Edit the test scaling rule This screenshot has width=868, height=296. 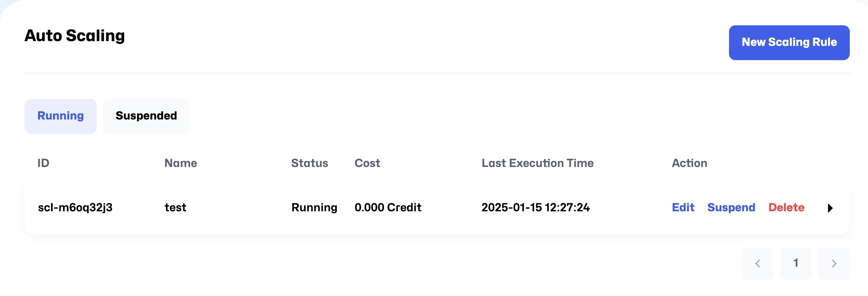pos(683,208)
